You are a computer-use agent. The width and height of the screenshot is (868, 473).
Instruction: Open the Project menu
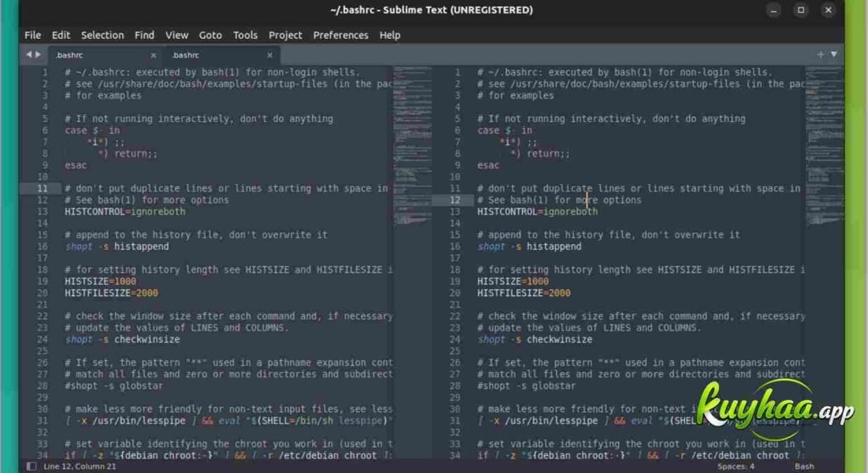[285, 35]
